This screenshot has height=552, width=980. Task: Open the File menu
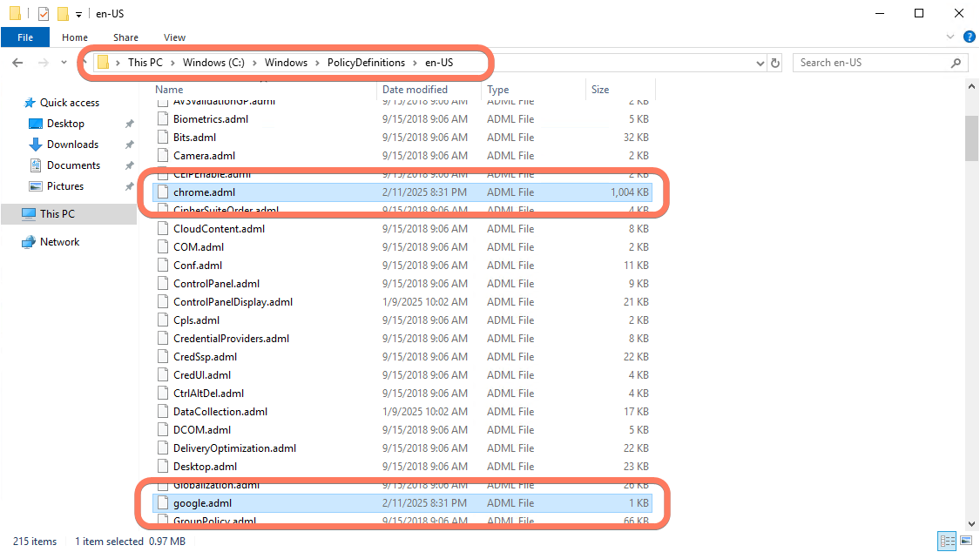[x=25, y=37]
